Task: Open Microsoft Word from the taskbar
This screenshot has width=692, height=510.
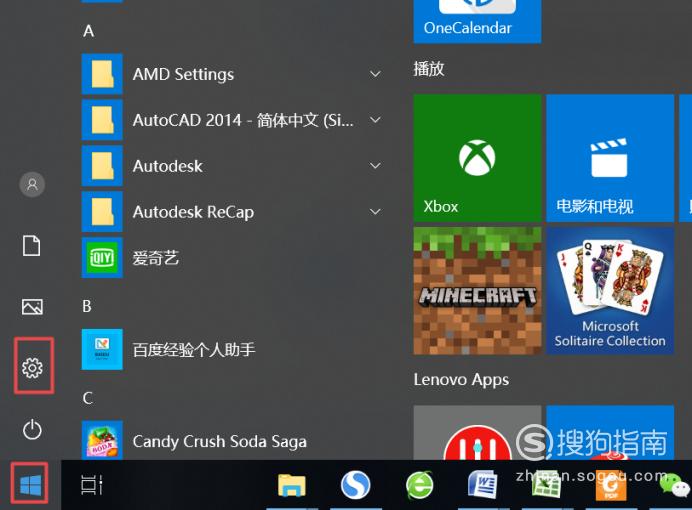Action: coord(483,484)
